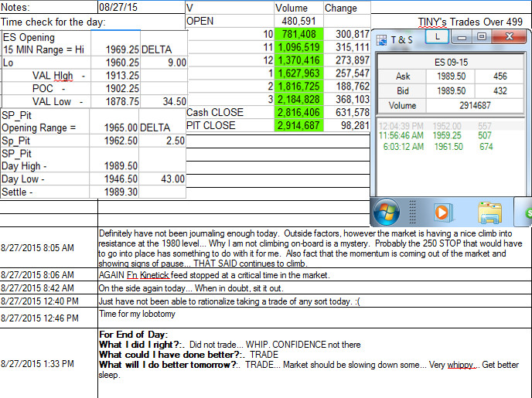
Task: Select the 8/27/2015 1:33 PM timestamp
Action: tap(37, 364)
